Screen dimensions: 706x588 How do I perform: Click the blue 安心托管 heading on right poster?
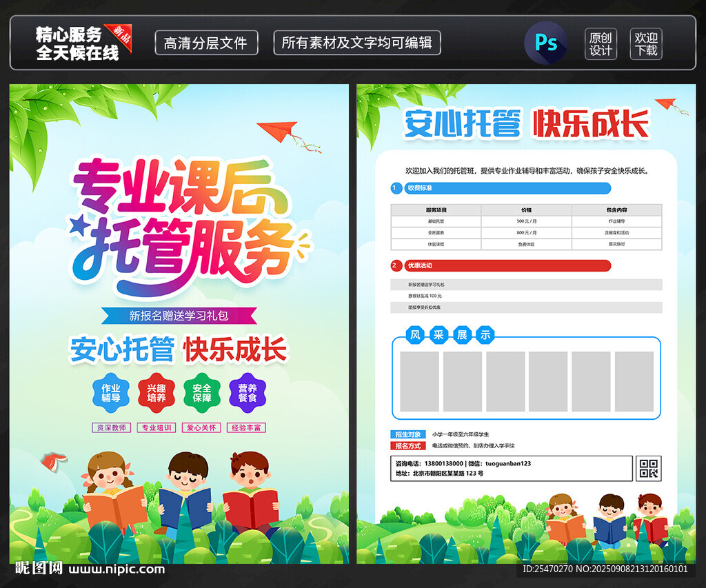463,123
